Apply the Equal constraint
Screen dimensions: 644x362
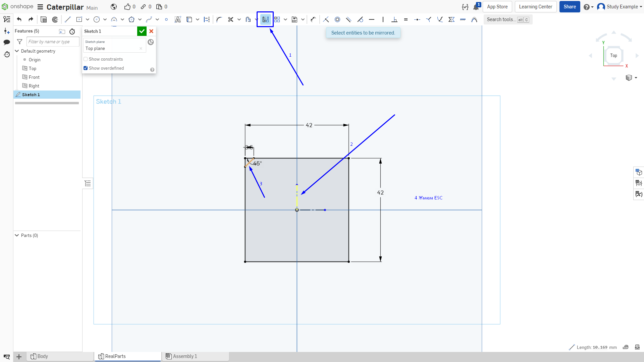(x=406, y=19)
